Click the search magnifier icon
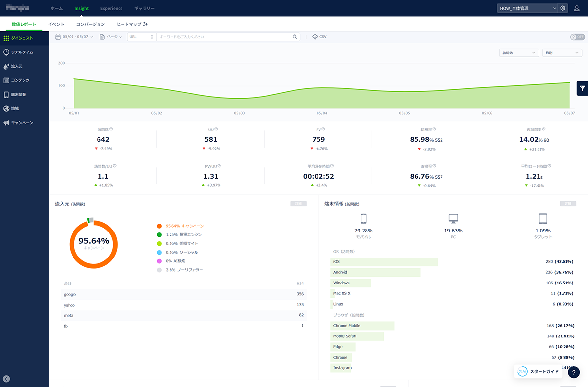The image size is (588, 387). coord(295,37)
